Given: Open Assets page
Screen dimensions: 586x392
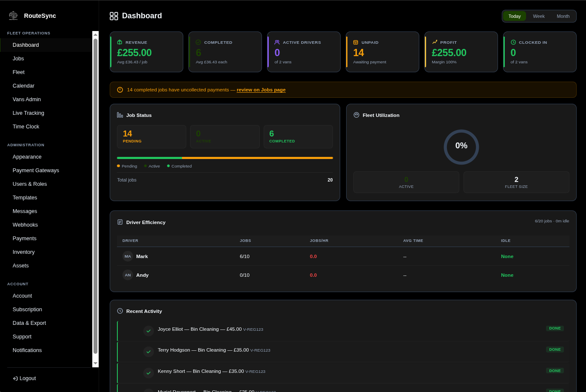Looking at the screenshot, I should (x=46, y=266).
